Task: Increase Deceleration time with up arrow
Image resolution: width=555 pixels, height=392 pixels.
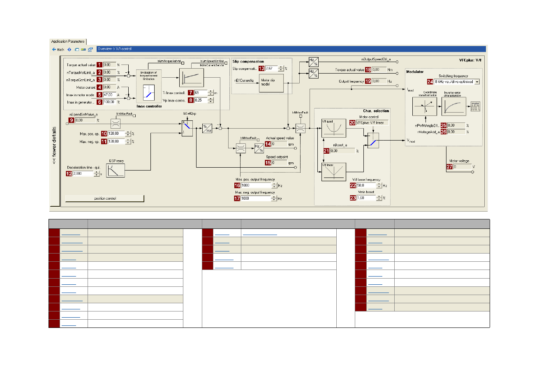Action: pos(97,173)
